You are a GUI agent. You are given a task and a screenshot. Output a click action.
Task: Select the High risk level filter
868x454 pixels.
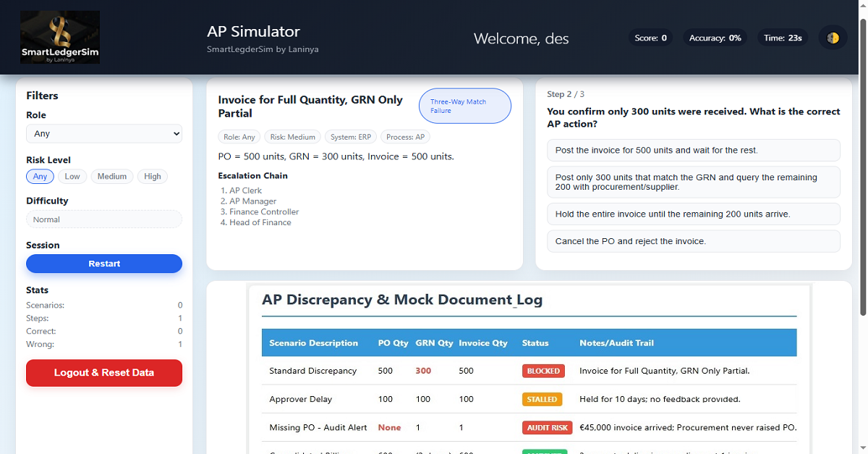[x=153, y=177]
